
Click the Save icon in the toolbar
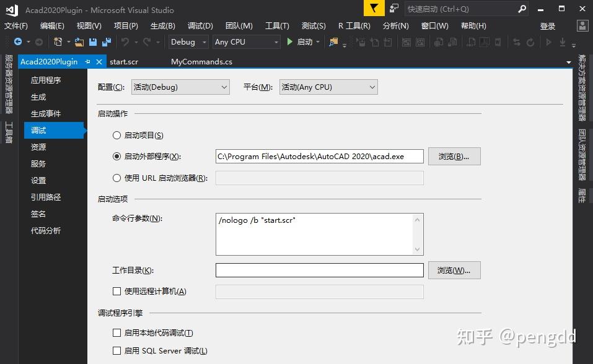[x=92, y=42]
